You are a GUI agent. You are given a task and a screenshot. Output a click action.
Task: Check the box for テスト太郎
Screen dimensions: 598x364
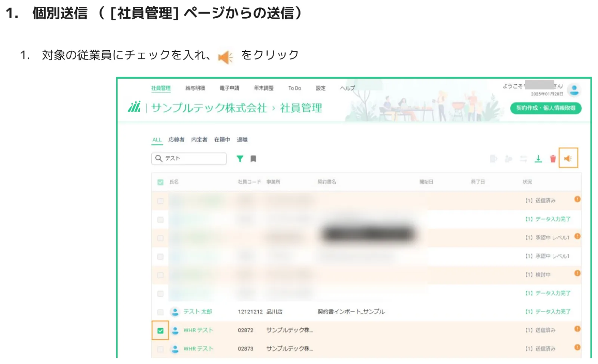[x=160, y=312]
